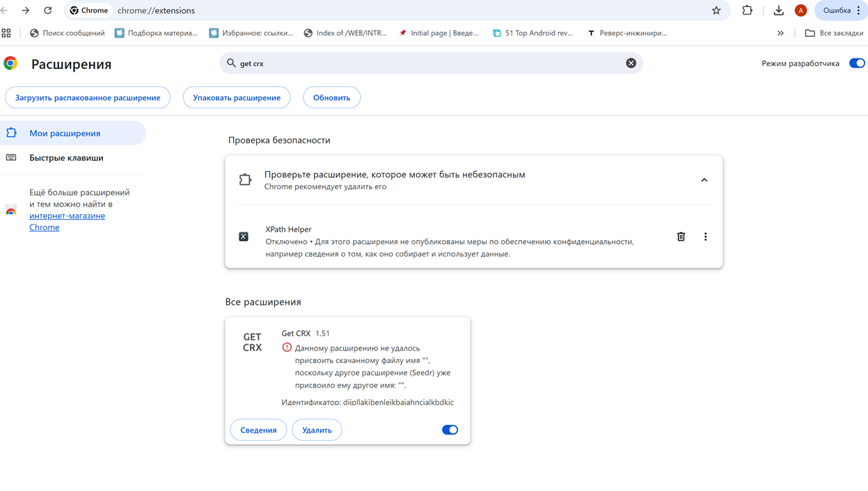This screenshot has height=491, width=868.
Task: Open bookmark Реверс-инжинири...
Action: 627,33
